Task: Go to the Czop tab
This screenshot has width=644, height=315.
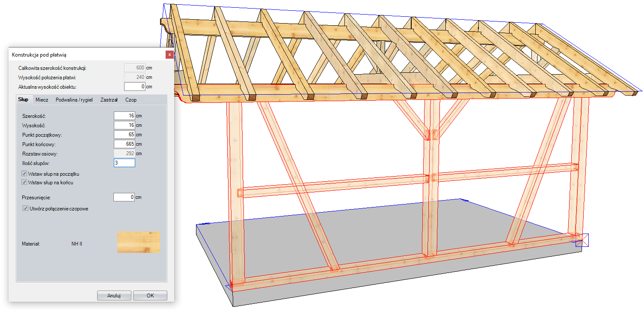Action: (x=131, y=100)
